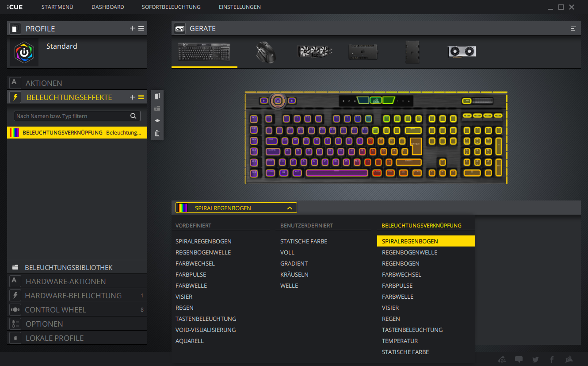The width and height of the screenshot is (588, 366).
Task: Open the Geräte panel menu icon
Action: [573, 29]
